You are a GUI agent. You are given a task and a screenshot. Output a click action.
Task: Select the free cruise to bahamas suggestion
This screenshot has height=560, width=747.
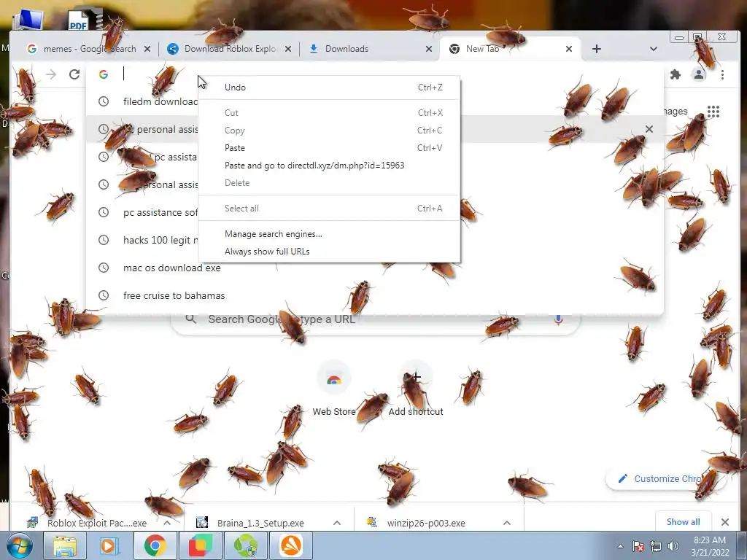tap(375, 295)
